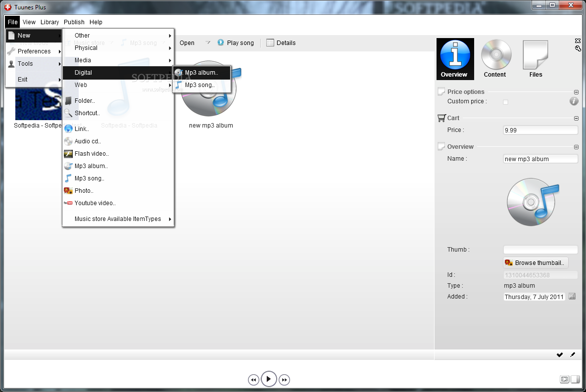
Task: Click the pencil edit icon
Action: [573, 354]
